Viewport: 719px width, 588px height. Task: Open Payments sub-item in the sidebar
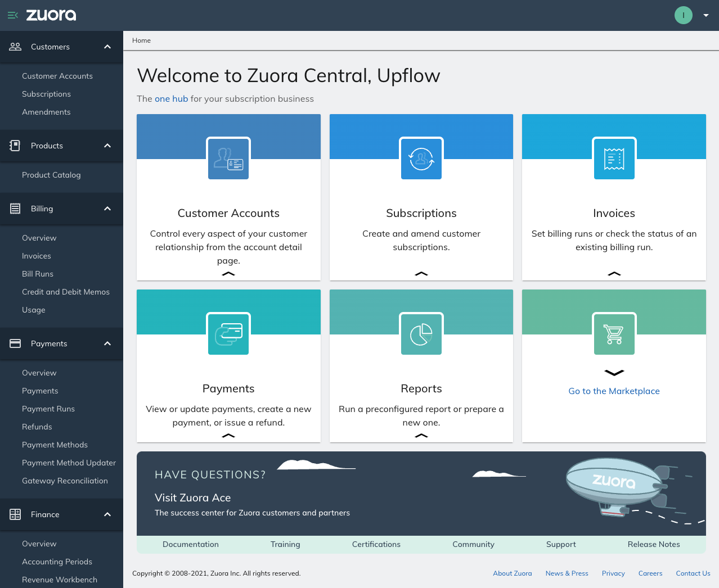click(x=40, y=391)
